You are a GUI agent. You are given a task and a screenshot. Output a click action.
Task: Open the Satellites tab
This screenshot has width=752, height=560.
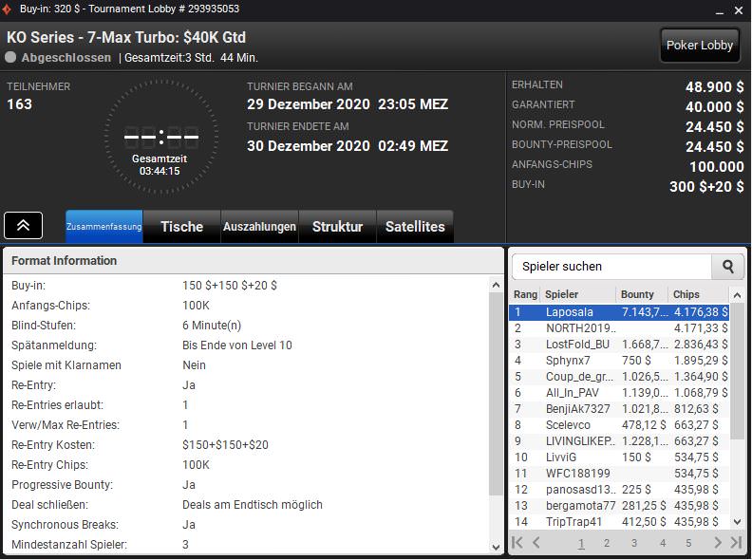(x=415, y=227)
